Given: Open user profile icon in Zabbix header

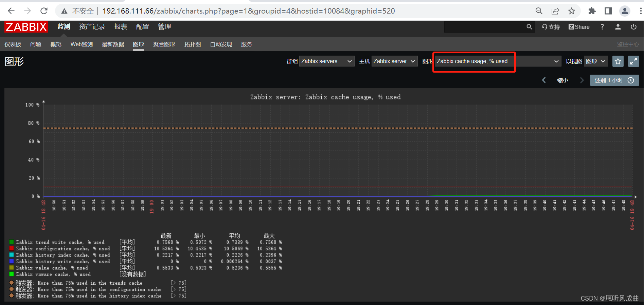Looking at the screenshot, I should (618, 27).
